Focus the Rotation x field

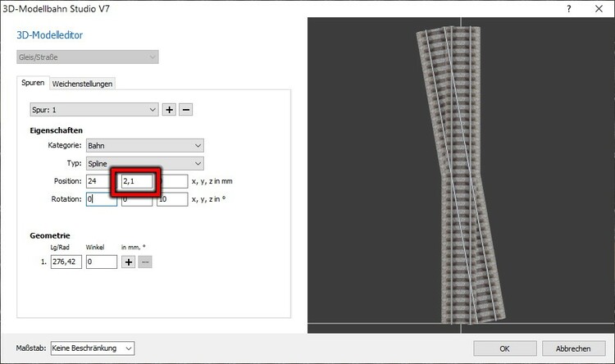(102, 199)
